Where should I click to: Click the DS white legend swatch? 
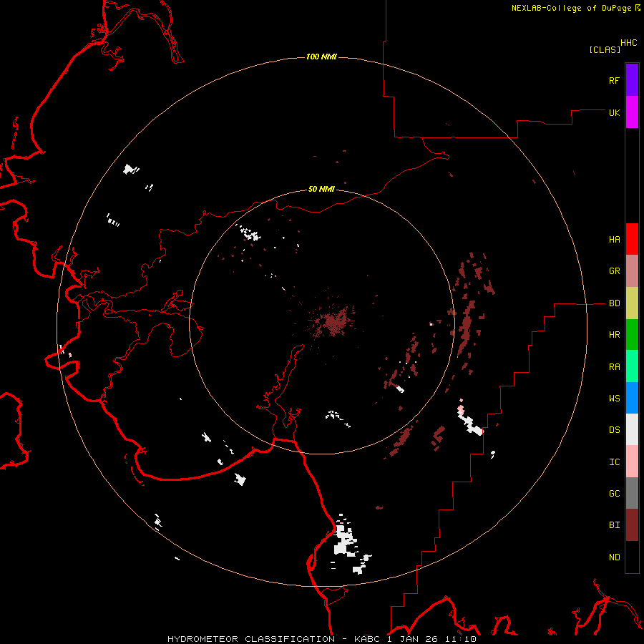(x=632, y=429)
